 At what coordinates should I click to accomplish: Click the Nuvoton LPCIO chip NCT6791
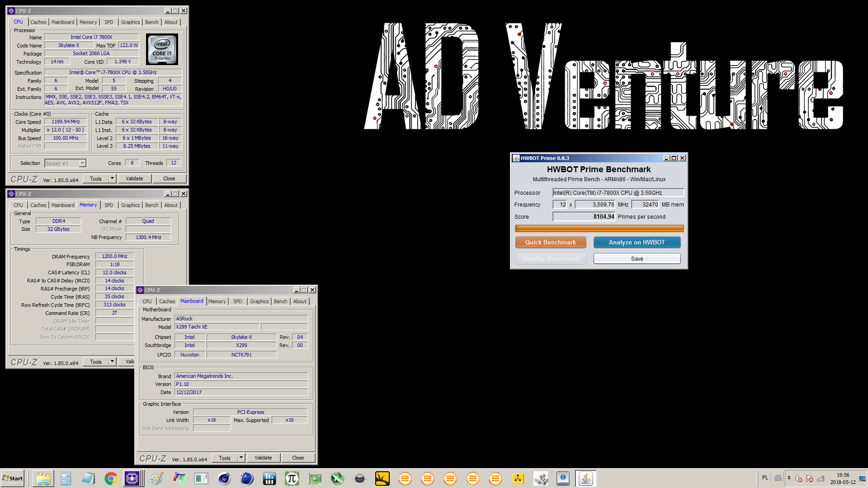click(241, 355)
